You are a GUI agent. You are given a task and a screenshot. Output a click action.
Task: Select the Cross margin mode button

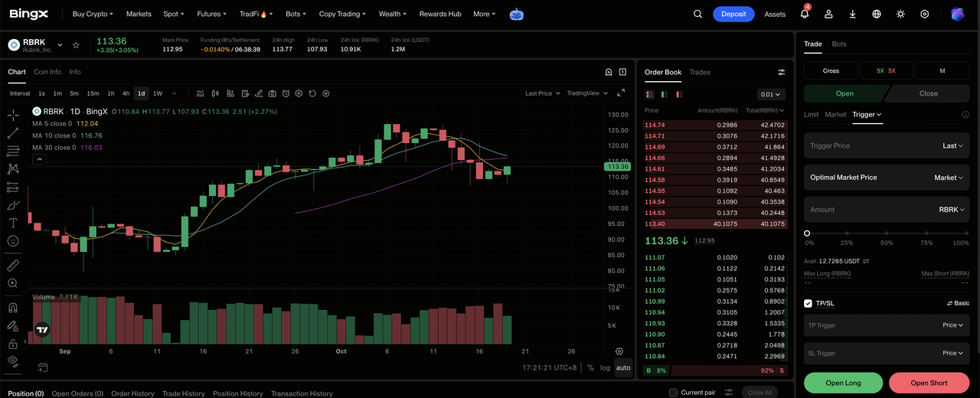[831, 70]
